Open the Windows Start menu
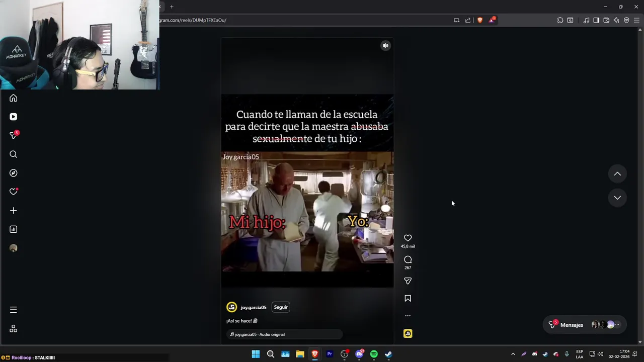The height and width of the screenshot is (362, 644). point(256,354)
